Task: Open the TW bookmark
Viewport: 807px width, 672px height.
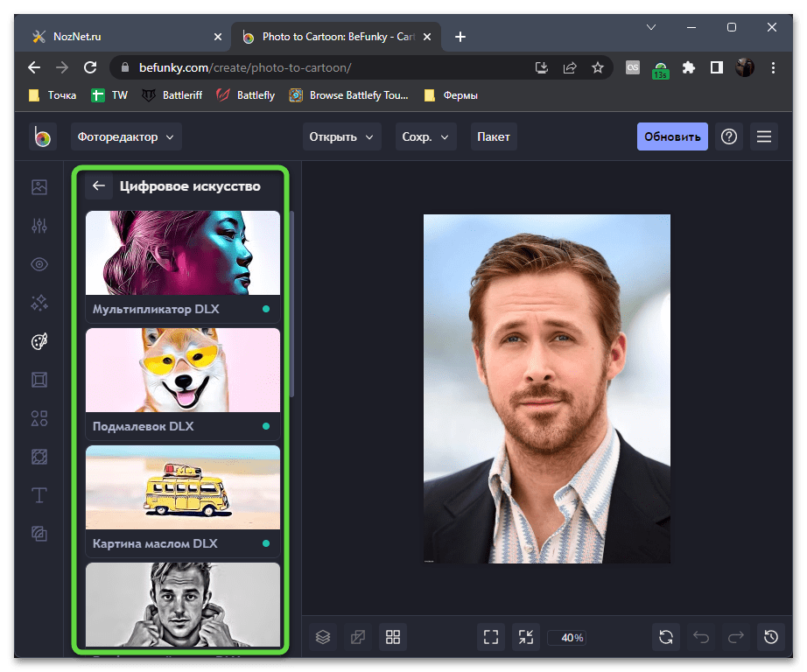Action: pyautogui.click(x=109, y=95)
